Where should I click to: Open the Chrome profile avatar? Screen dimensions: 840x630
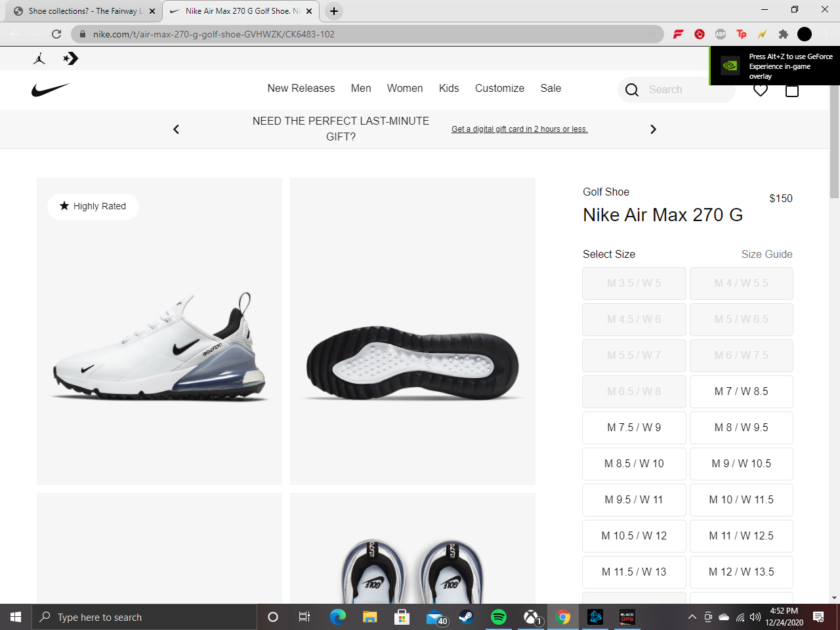click(x=805, y=34)
